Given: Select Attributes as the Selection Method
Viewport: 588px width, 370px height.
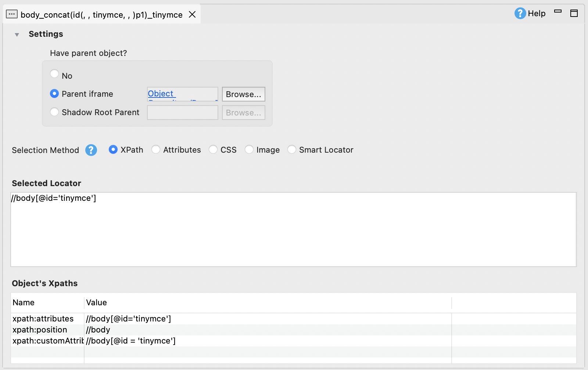Looking at the screenshot, I should pyautogui.click(x=156, y=149).
